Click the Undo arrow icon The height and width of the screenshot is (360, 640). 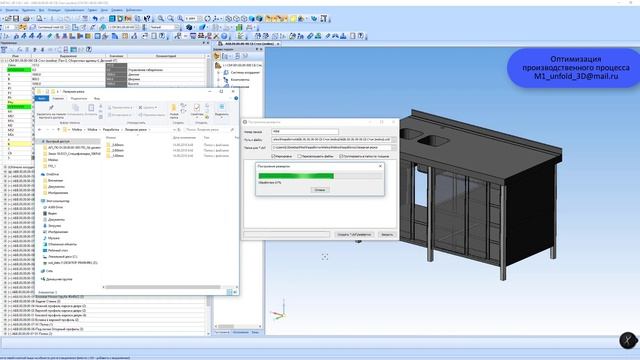point(95,19)
